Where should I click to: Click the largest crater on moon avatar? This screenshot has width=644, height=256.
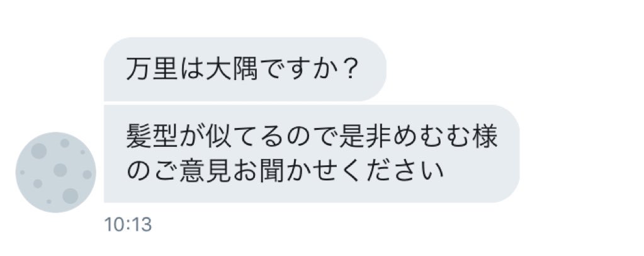tap(71, 196)
